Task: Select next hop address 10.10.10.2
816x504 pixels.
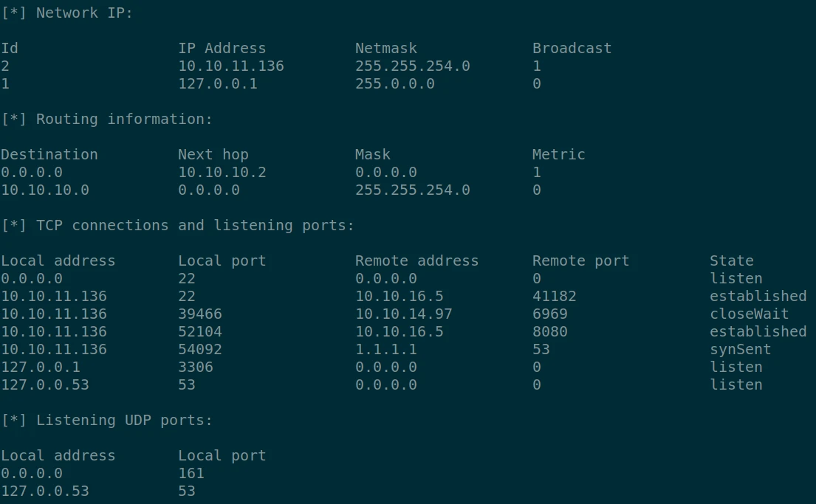Action: (x=222, y=172)
